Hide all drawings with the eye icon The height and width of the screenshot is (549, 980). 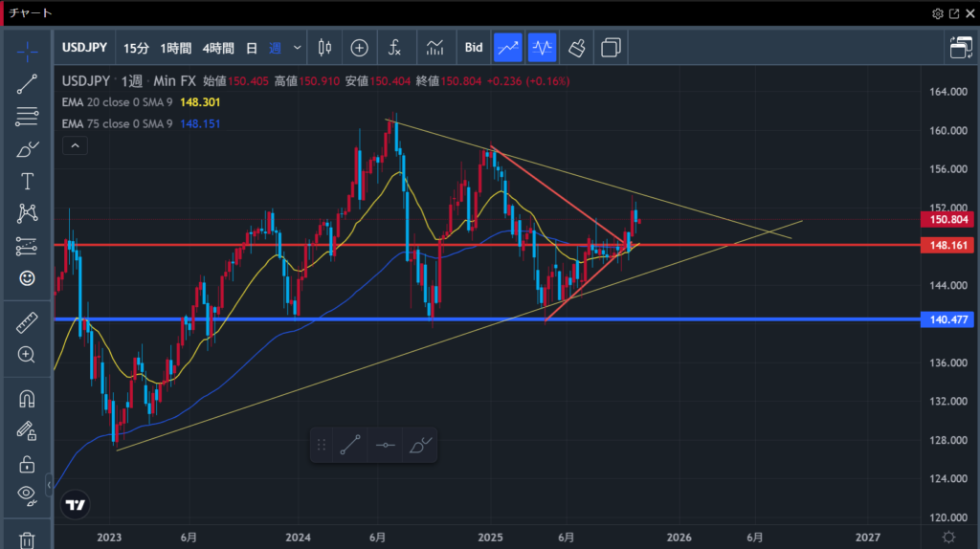click(x=27, y=494)
